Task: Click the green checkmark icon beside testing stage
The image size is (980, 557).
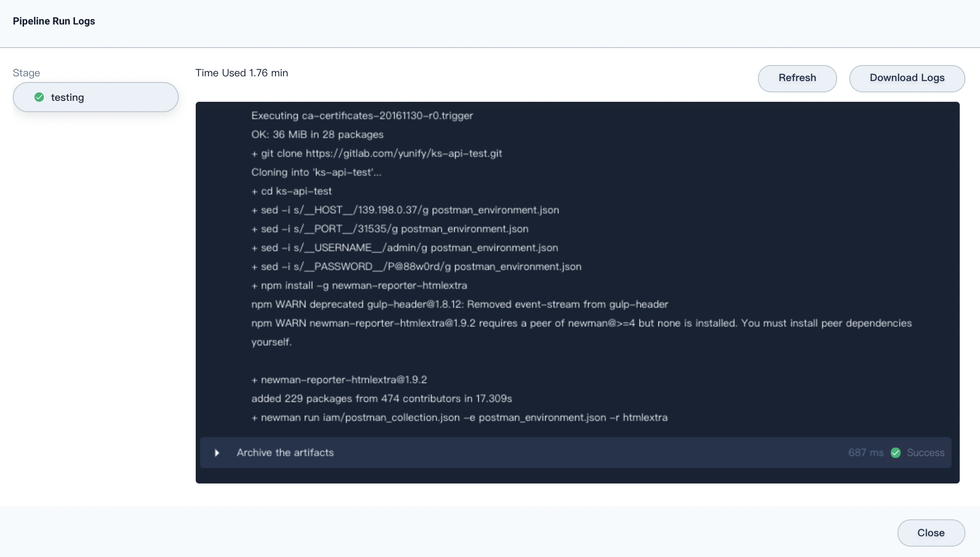Action: [x=40, y=97]
